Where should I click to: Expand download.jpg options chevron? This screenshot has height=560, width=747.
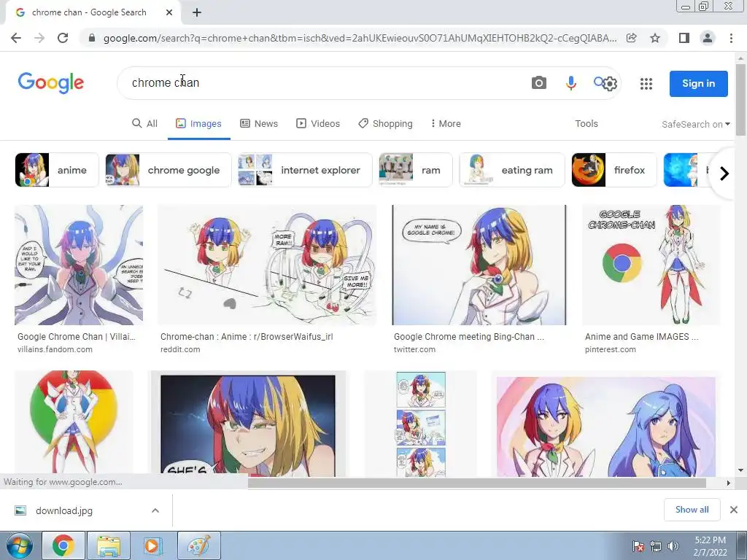(155, 510)
